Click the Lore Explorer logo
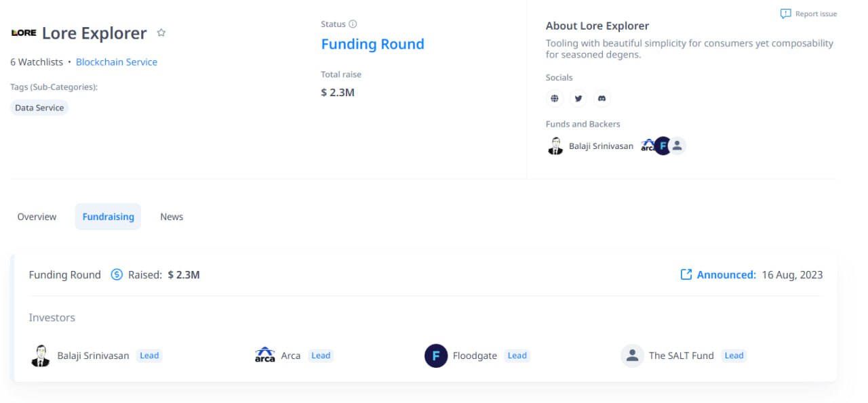 (x=24, y=33)
